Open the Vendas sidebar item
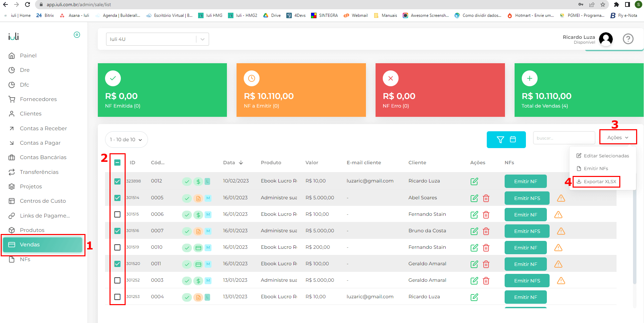 [x=43, y=245]
